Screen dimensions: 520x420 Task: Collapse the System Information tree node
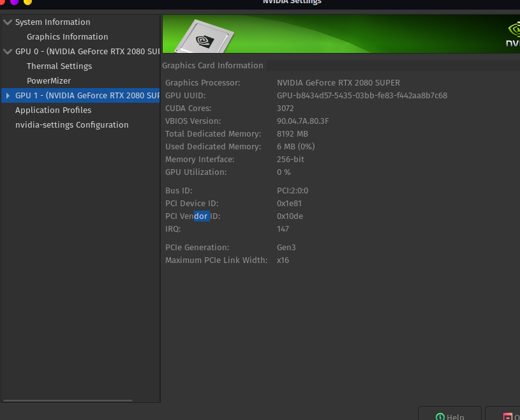[8, 22]
